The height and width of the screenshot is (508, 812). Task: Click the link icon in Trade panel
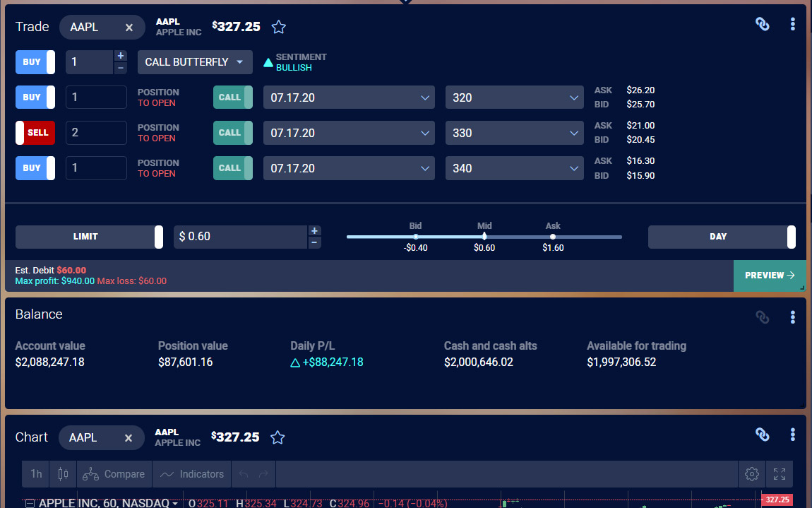click(x=763, y=24)
